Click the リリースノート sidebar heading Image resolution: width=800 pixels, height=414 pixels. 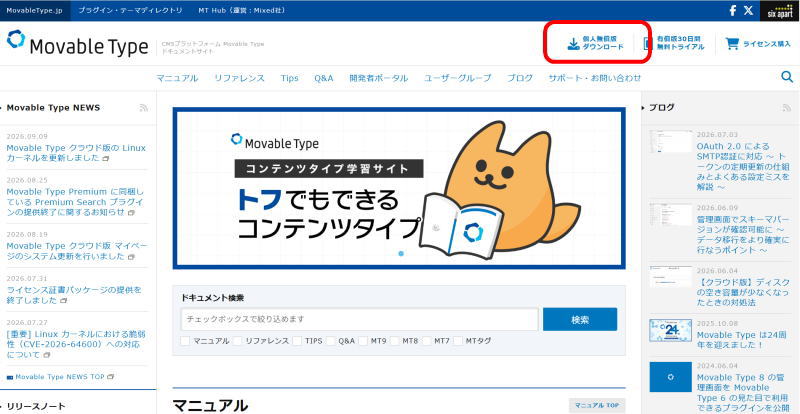pos(36,406)
